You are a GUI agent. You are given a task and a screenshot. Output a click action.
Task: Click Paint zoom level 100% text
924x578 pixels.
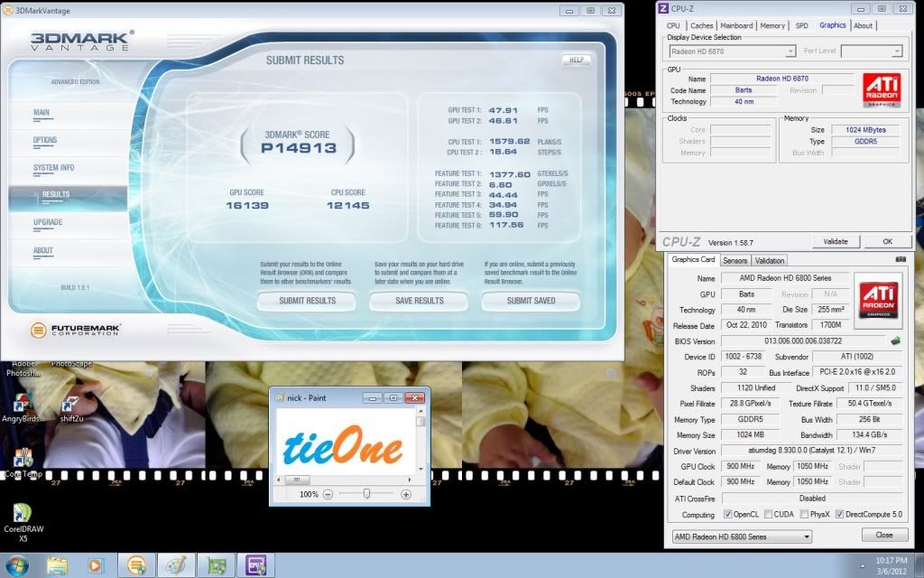point(309,494)
